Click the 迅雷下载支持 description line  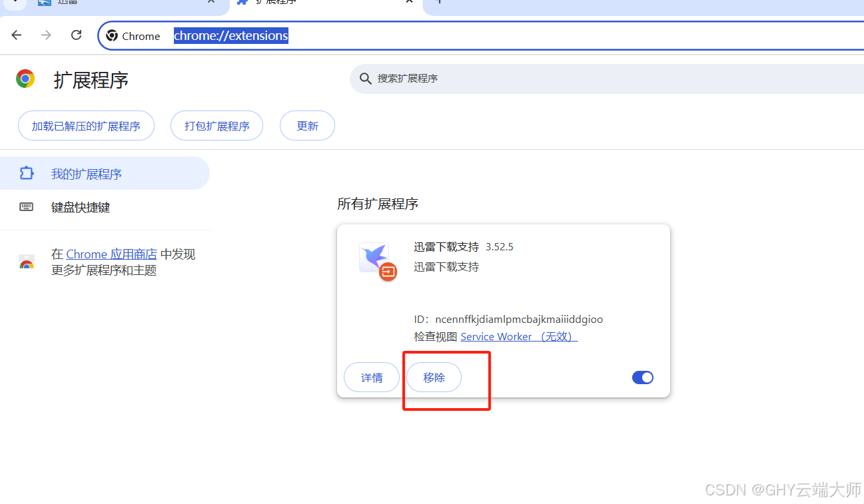(446, 267)
